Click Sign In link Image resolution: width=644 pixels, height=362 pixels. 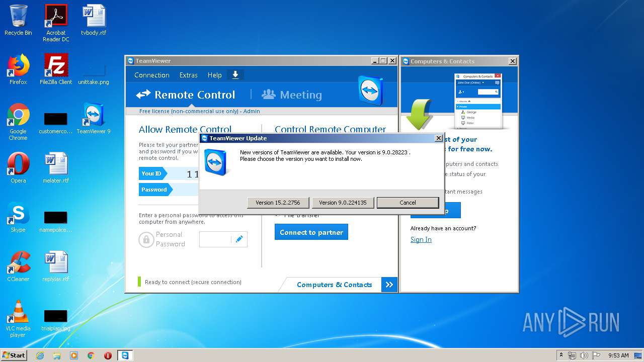click(421, 239)
